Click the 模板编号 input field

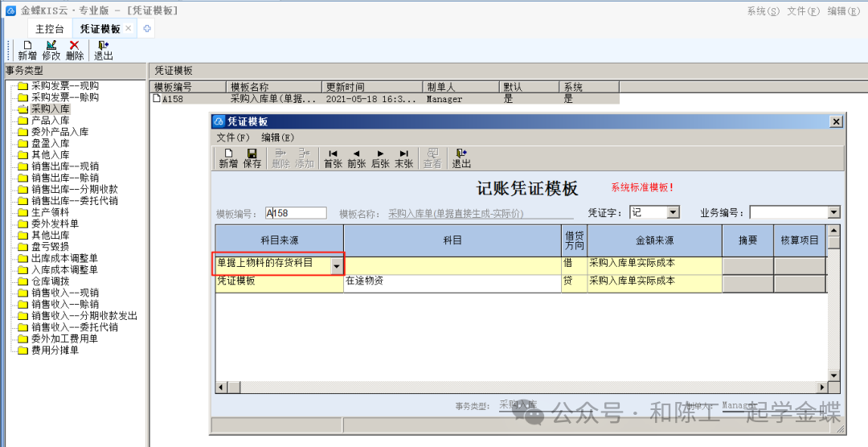pos(296,213)
